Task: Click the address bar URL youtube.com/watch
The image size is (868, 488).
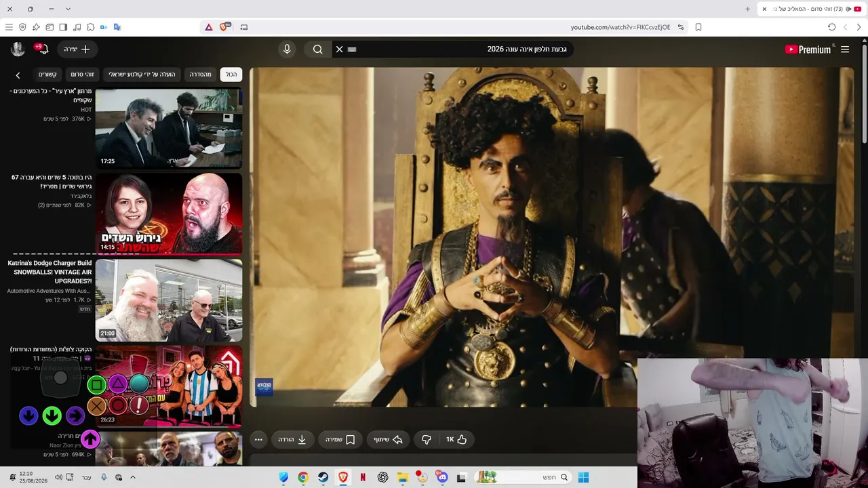Action: point(620,27)
